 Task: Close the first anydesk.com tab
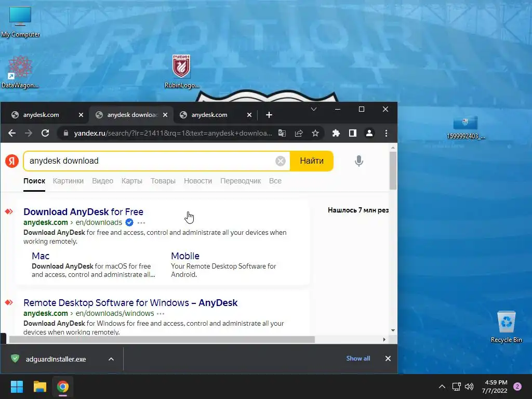(x=81, y=115)
